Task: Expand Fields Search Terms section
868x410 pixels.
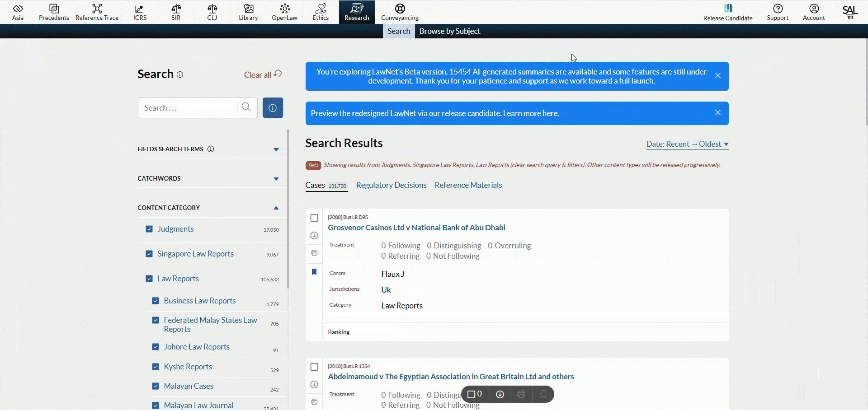Action: pyautogui.click(x=276, y=149)
